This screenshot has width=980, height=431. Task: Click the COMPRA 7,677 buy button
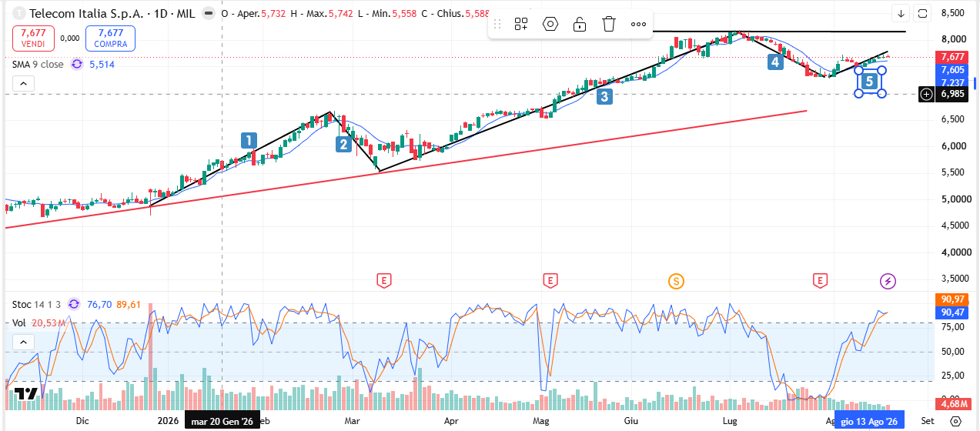[110, 38]
